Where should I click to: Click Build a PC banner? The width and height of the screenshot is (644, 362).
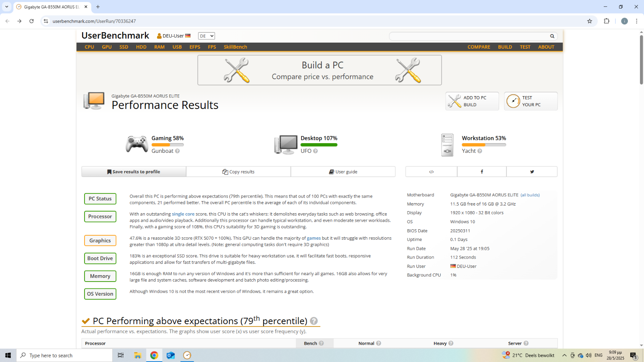tap(320, 70)
